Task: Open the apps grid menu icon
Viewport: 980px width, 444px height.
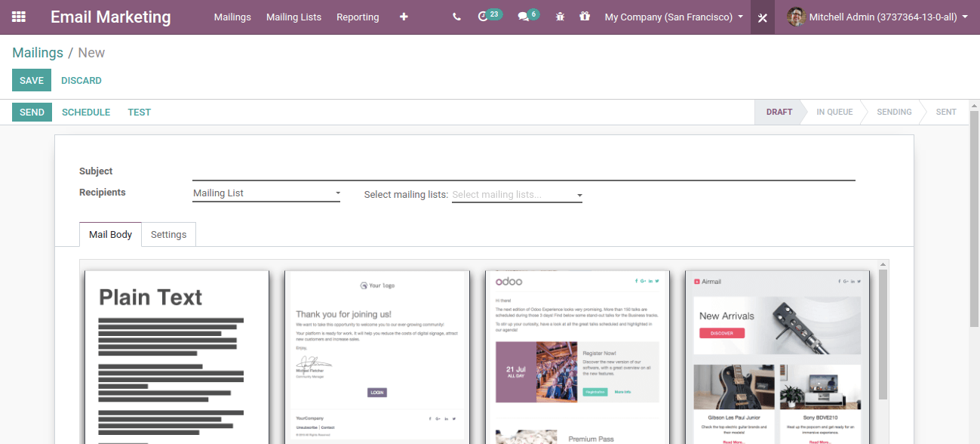Action: (x=19, y=17)
